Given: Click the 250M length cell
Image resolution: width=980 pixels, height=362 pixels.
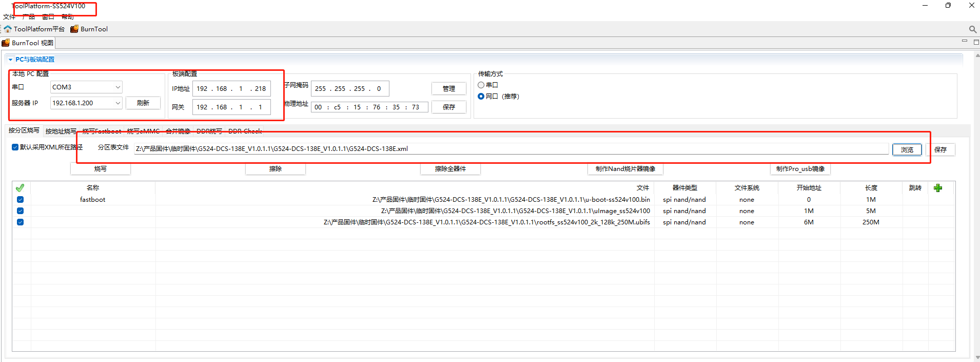Looking at the screenshot, I should [x=871, y=222].
